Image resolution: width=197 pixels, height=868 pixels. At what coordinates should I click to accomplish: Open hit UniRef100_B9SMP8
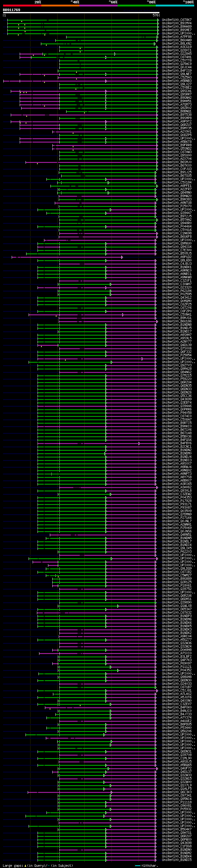[x=177, y=118]
